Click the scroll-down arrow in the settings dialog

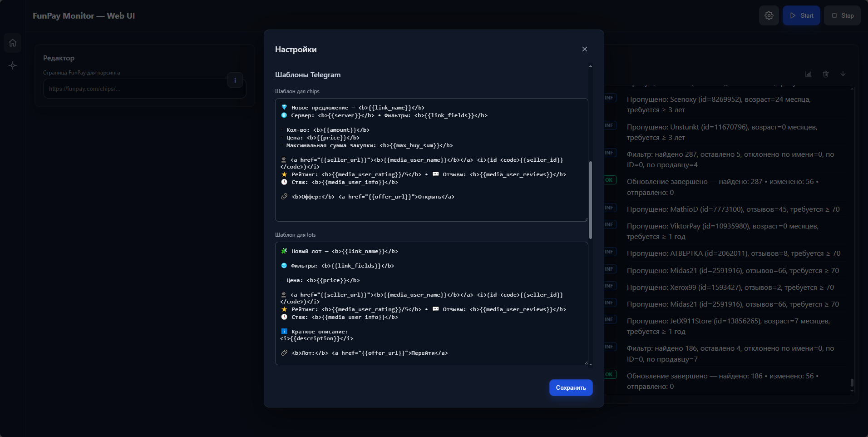591,364
